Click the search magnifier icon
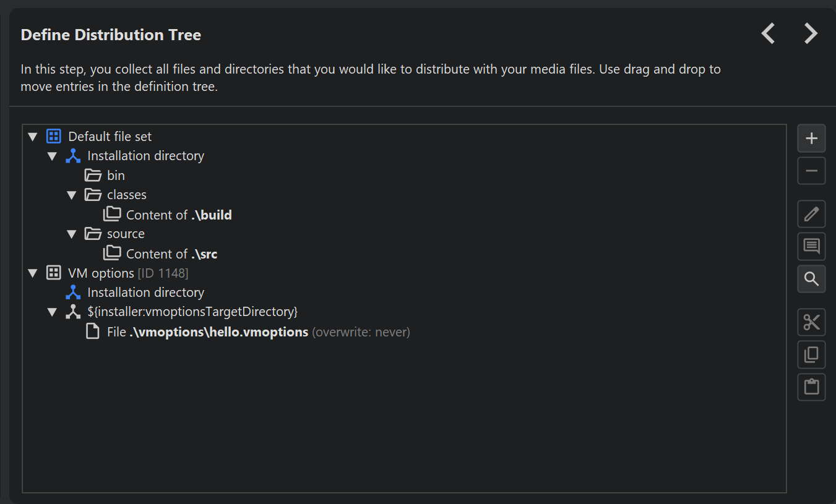Viewport: 836px width, 504px height. pyautogui.click(x=811, y=279)
